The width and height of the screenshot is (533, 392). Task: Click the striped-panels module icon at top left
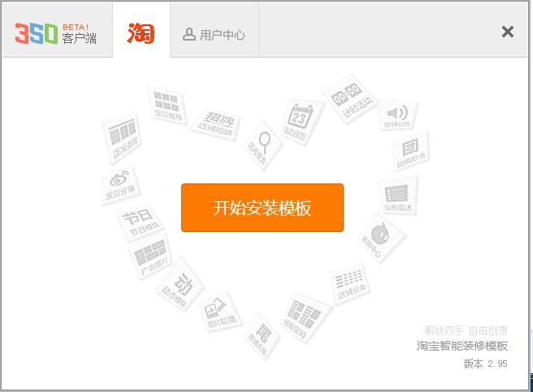pyautogui.click(x=122, y=138)
